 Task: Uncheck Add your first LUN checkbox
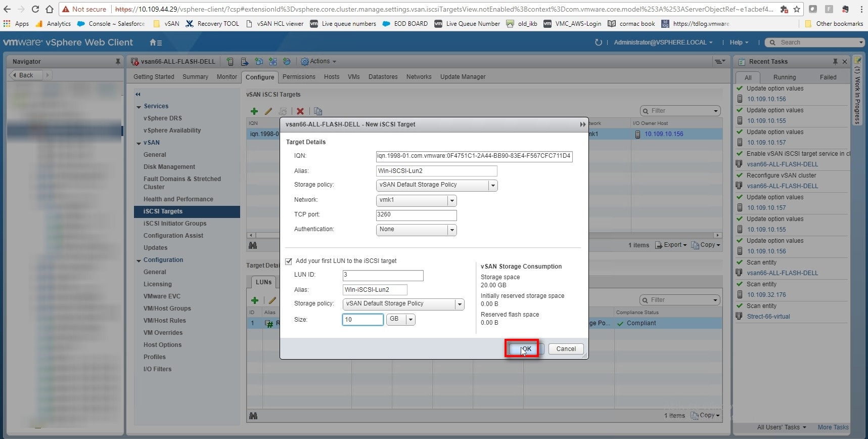[289, 261]
